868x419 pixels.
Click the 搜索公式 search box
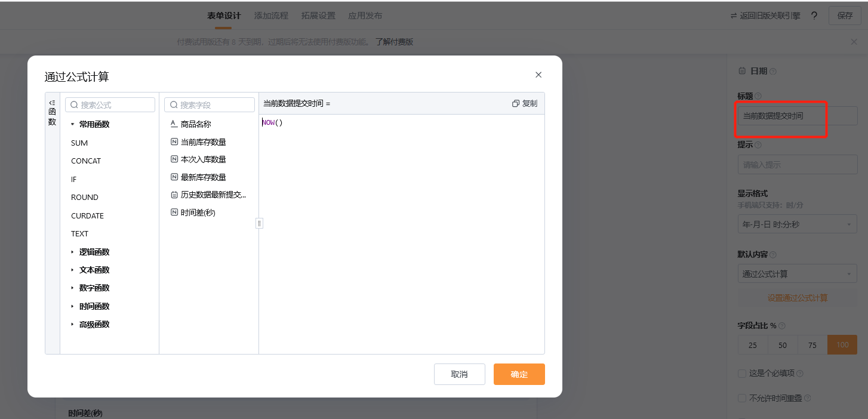click(110, 104)
